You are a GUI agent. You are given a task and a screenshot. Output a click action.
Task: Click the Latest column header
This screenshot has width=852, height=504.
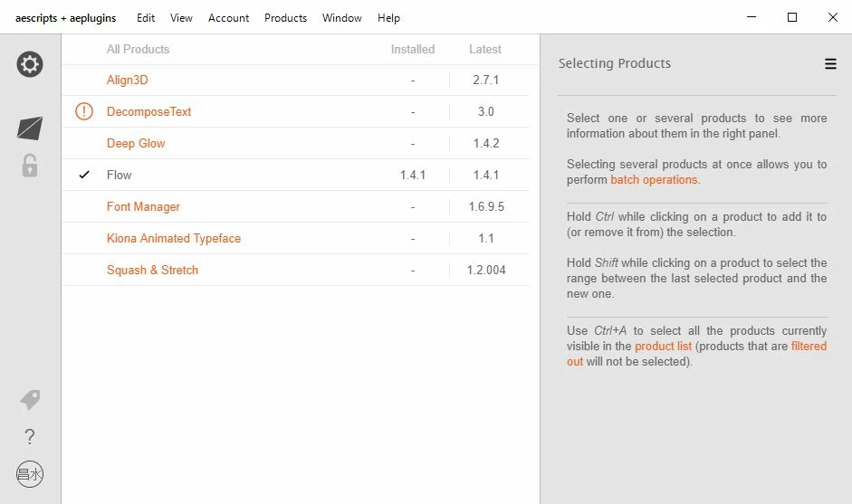click(485, 50)
